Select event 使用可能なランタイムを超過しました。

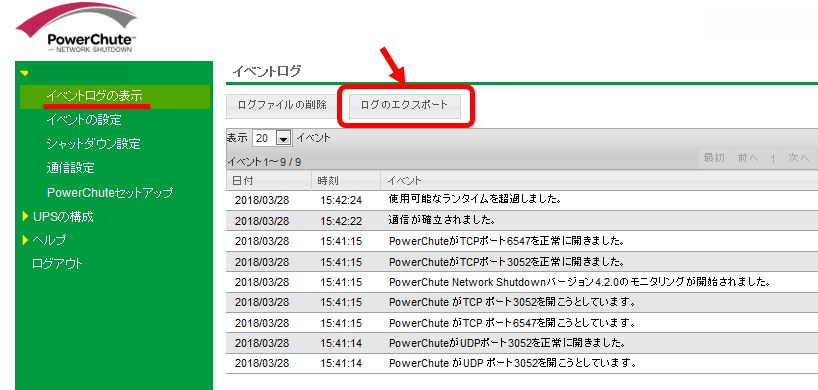[x=475, y=199]
